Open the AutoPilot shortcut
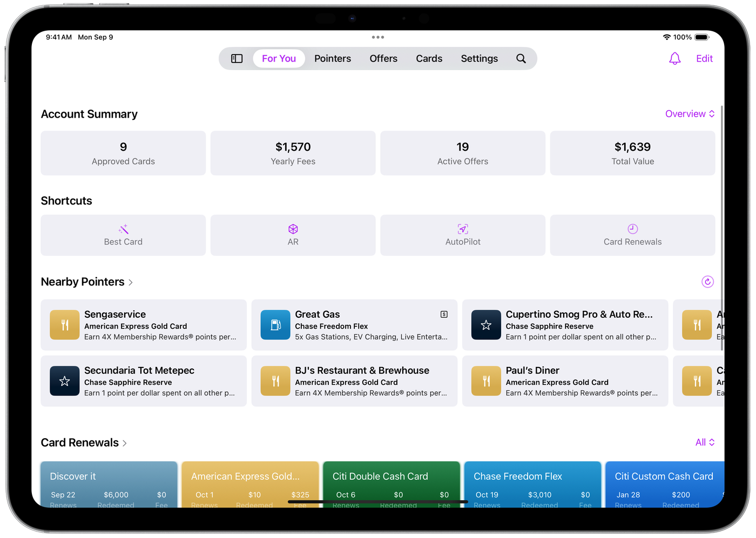The height and width of the screenshot is (538, 756). click(x=463, y=235)
